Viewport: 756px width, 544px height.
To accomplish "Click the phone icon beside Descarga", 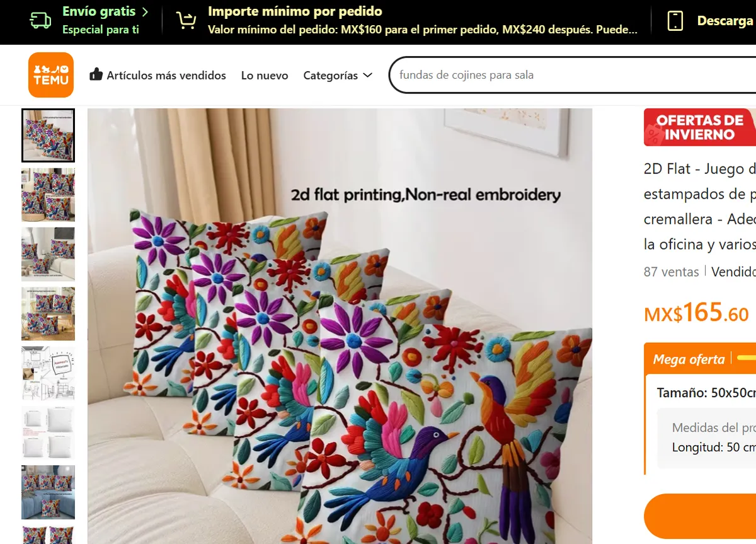I will [675, 21].
